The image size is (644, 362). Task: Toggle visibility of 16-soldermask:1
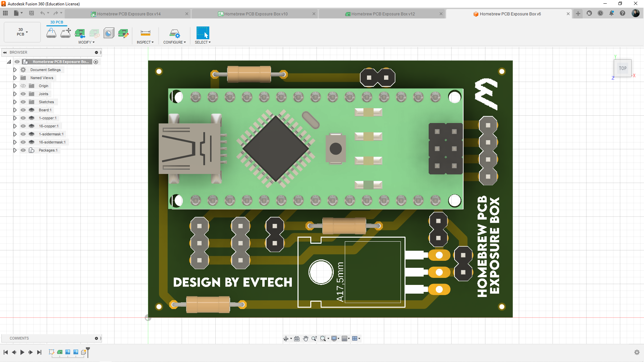click(x=23, y=142)
